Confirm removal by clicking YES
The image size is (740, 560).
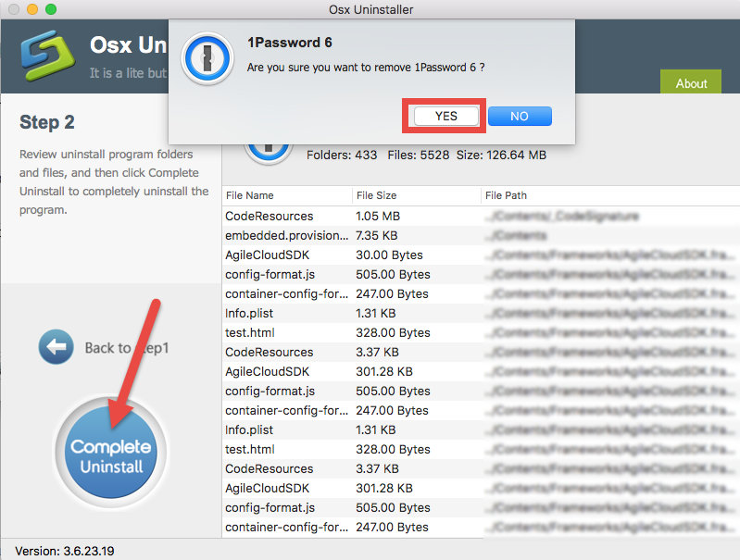point(446,116)
